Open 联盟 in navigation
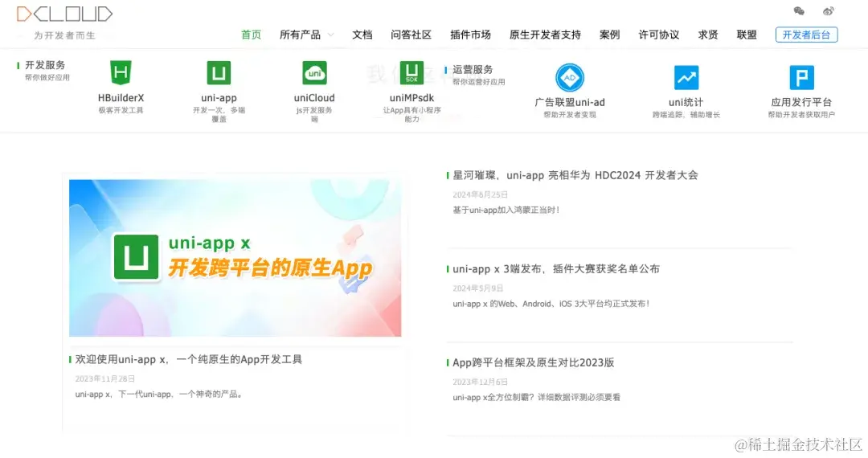Viewport: 868px width, 458px height. [x=746, y=35]
